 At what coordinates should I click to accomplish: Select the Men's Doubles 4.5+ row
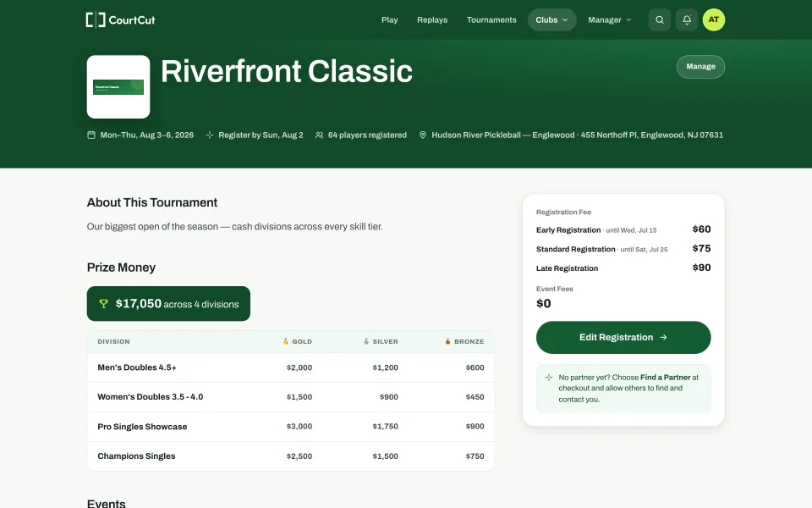(290, 367)
